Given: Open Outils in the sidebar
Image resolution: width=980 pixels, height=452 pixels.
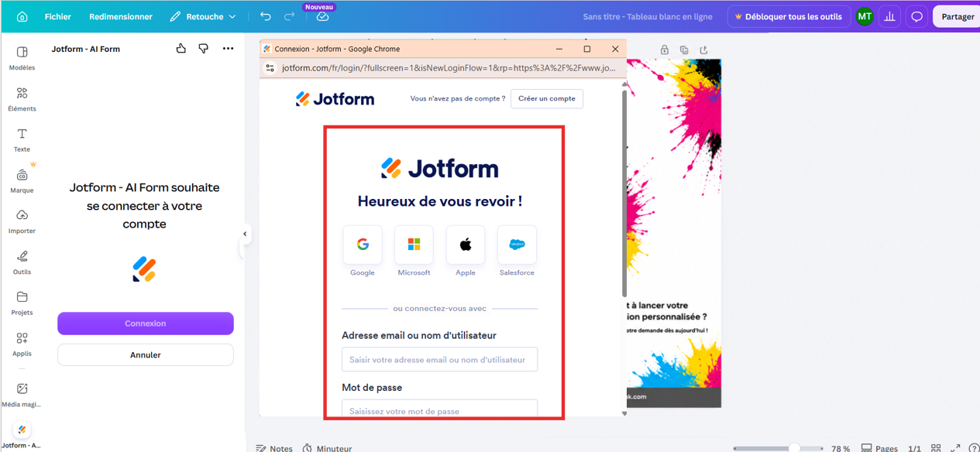Looking at the screenshot, I should tap(22, 262).
